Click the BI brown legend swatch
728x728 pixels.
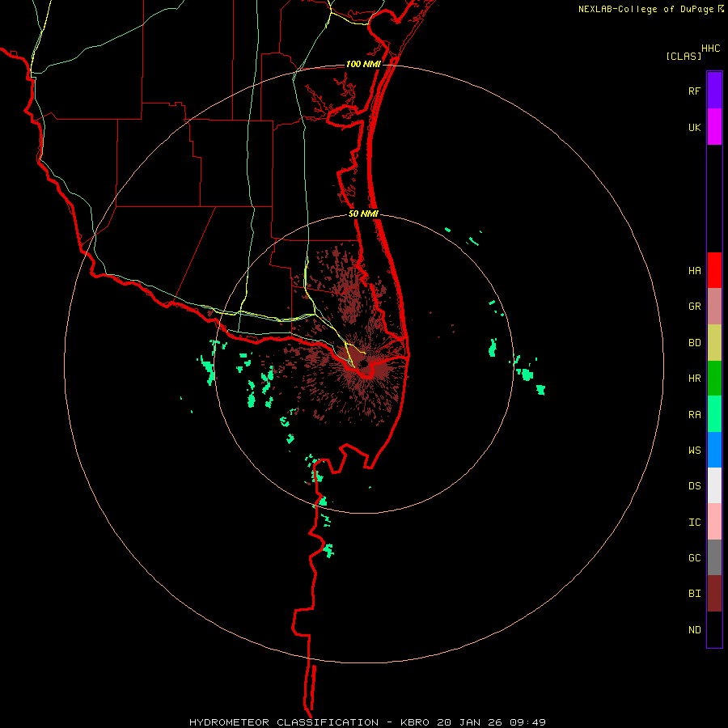click(x=714, y=594)
